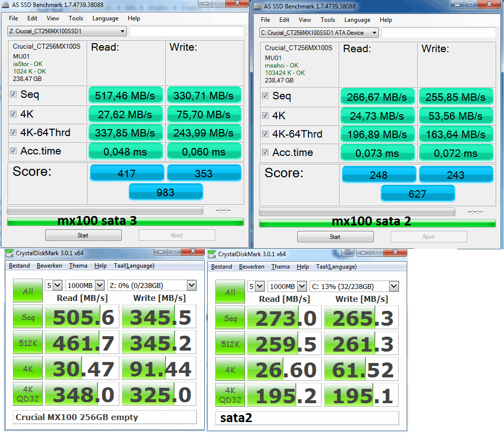
Task: Click AS SSD app icon in right window title
Action: pos(257,6)
